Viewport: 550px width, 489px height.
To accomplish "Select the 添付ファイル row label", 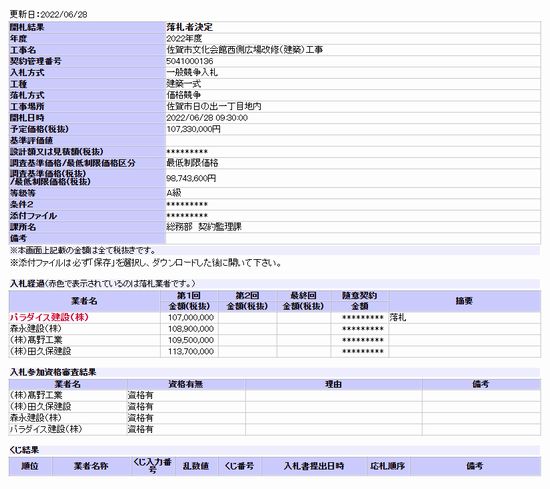I will point(33,215).
